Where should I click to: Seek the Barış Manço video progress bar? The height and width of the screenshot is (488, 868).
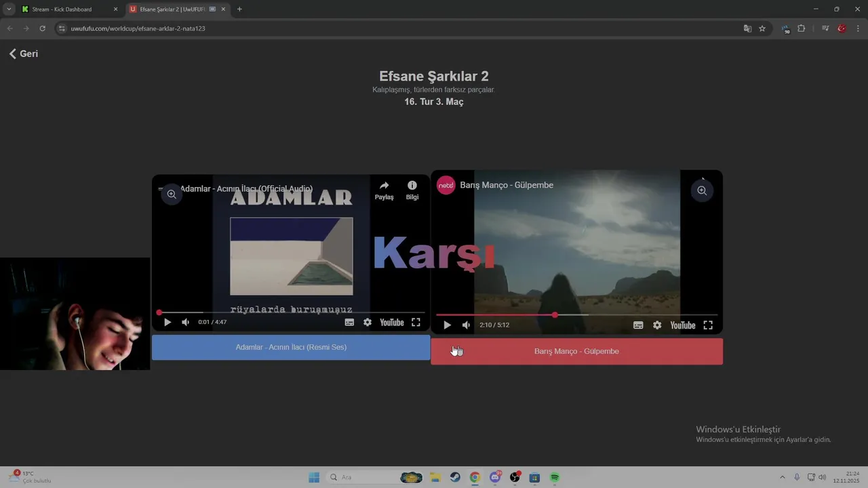(576, 315)
